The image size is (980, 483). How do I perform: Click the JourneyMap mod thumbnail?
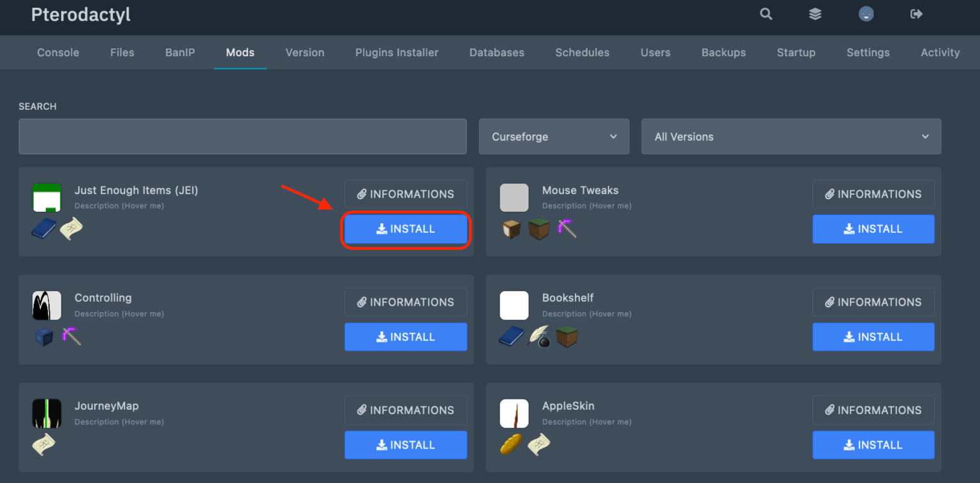point(47,413)
